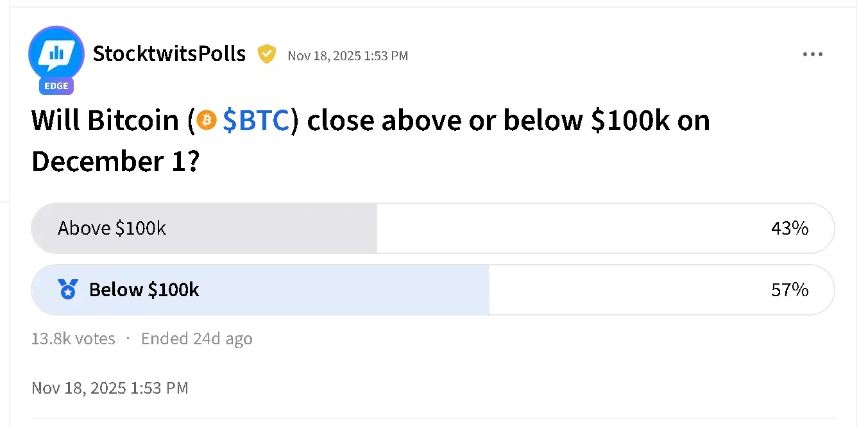Click the blue fill right of Below $100k label
Viewport: 868px width, 427px height.
pos(346,290)
